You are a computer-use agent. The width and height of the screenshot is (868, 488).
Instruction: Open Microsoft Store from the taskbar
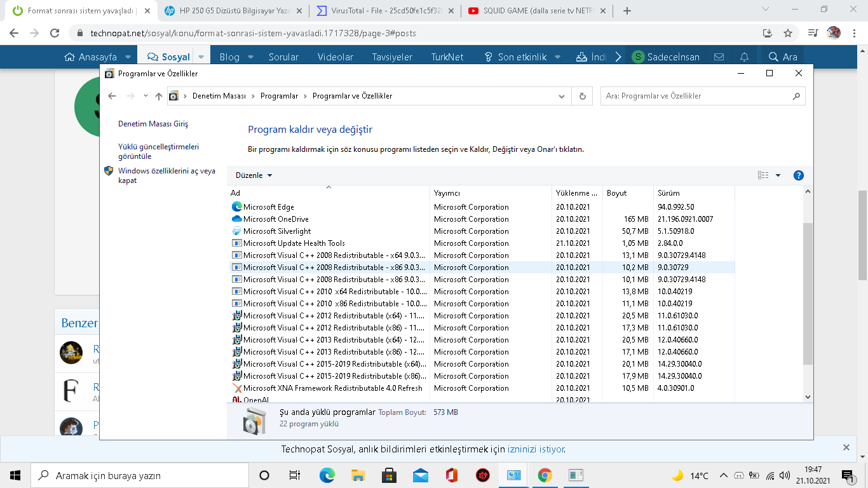pyautogui.click(x=389, y=475)
